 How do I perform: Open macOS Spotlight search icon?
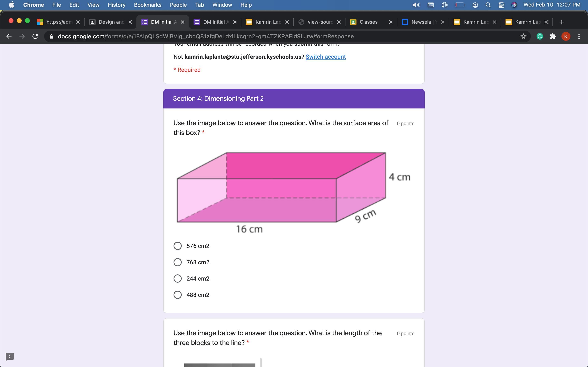tap(488, 5)
